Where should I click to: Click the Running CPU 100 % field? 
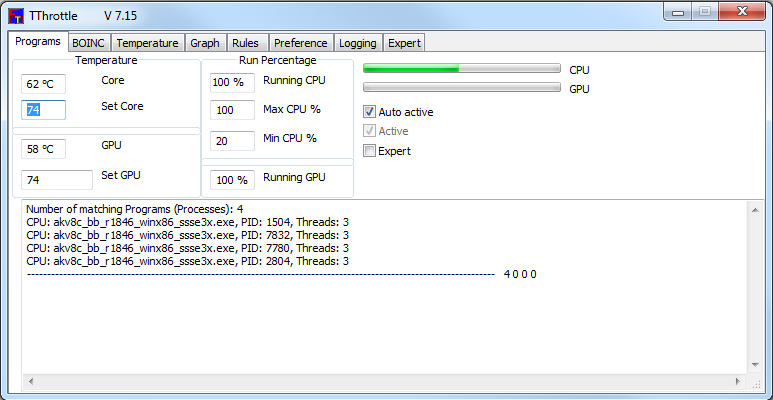click(232, 82)
